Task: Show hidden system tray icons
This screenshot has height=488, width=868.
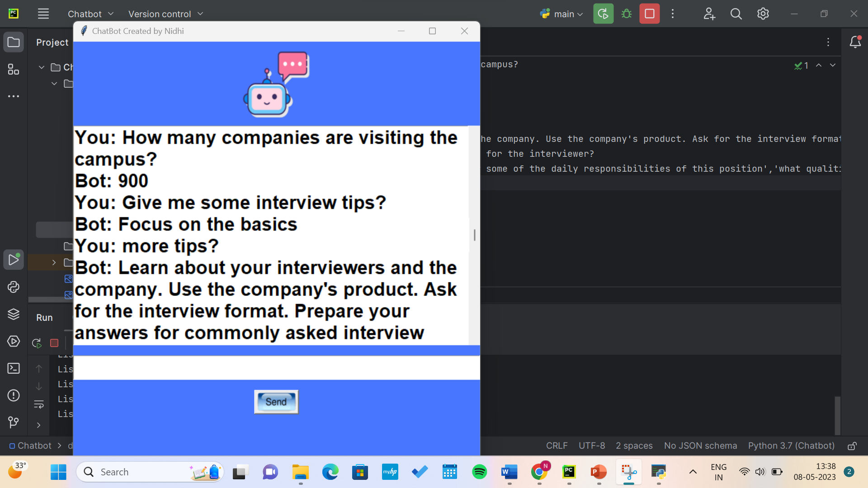Action: [x=693, y=472]
